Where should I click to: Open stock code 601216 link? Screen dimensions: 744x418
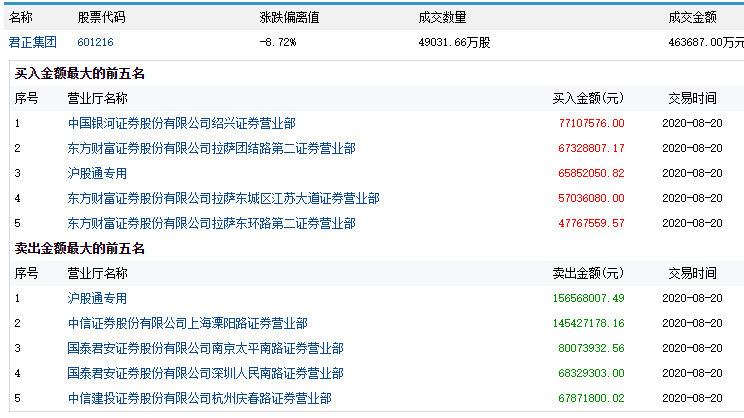(95, 42)
